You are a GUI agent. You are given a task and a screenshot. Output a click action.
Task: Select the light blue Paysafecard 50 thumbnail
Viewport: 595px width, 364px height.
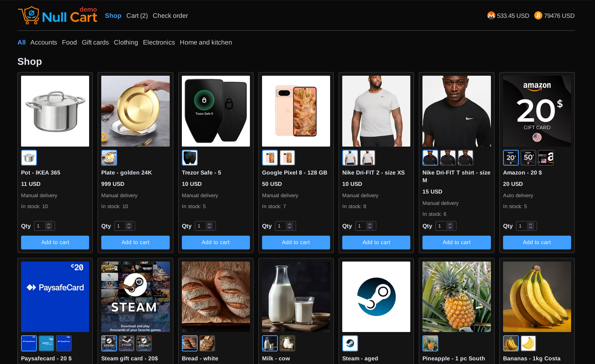[46, 343]
